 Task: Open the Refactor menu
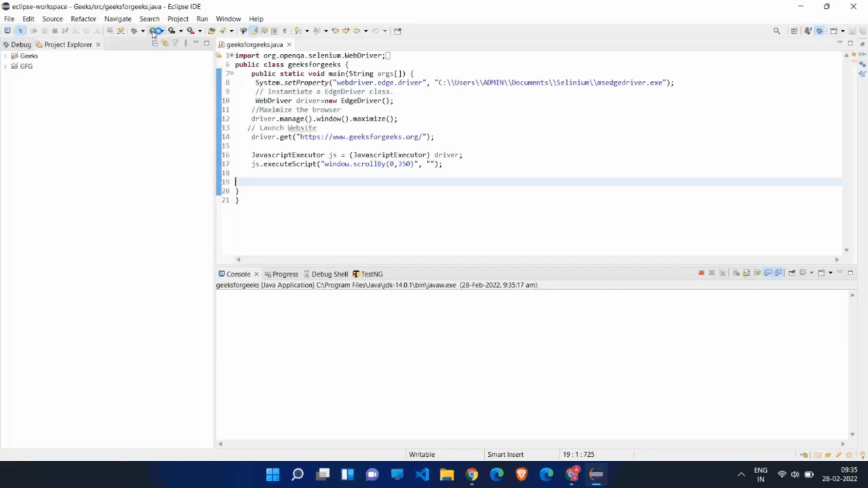click(83, 19)
